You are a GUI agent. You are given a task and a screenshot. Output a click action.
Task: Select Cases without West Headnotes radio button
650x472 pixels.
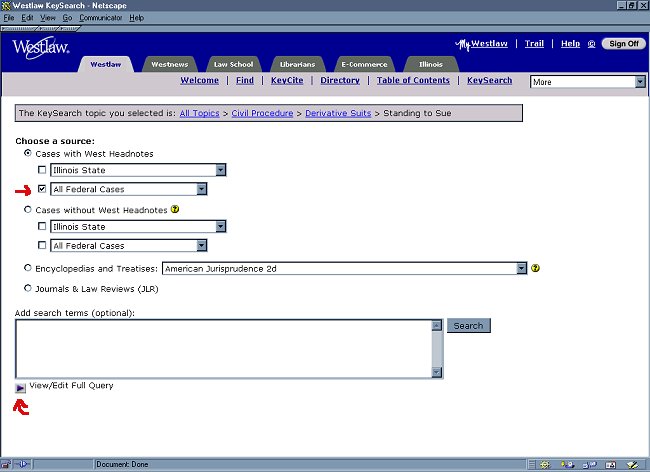[28, 209]
